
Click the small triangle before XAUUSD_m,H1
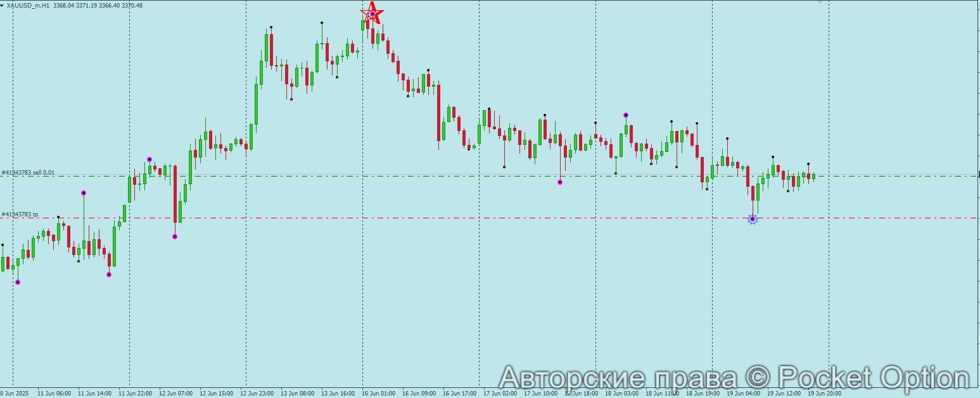coord(3,5)
